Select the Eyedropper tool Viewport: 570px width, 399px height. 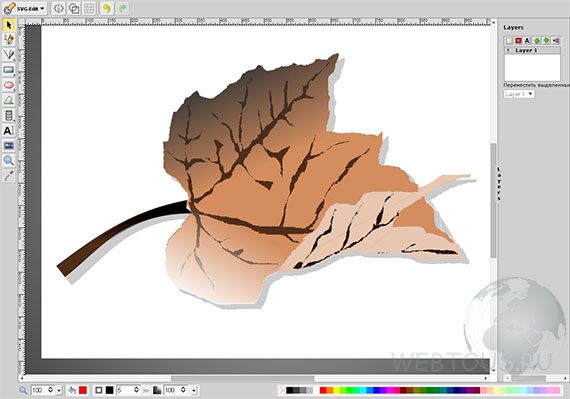pyautogui.click(x=9, y=176)
